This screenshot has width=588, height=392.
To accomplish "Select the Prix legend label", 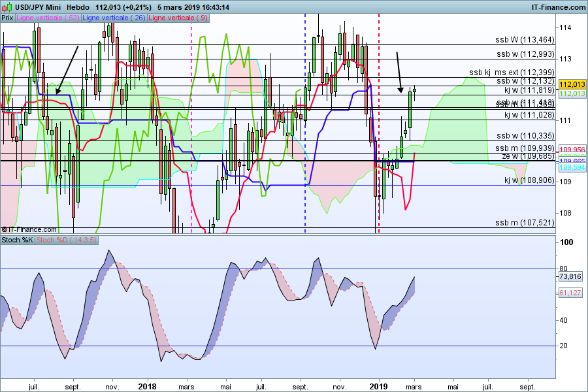I will (x=8, y=18).
